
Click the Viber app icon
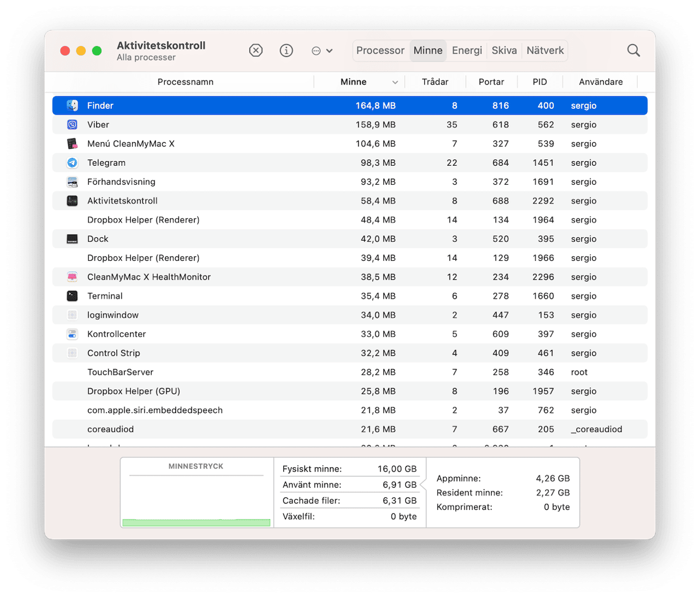[x=72, y=124]
